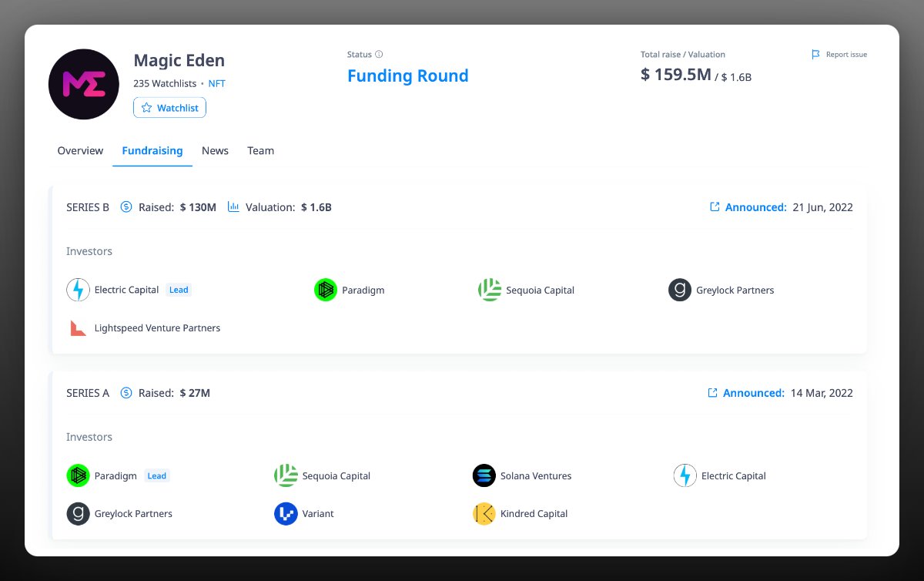The height and width of the screenshot is (581, 924).
Task: Click the chart icon next to Valuation
Action: click(233, 207)
